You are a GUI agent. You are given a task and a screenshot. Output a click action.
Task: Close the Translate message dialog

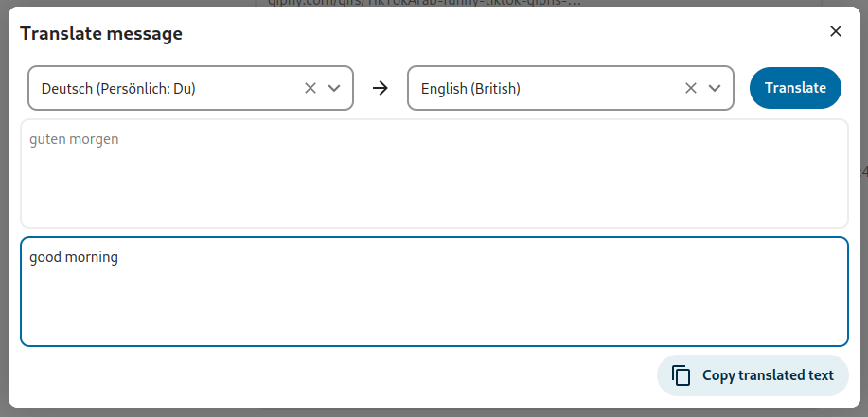tap(835, 31)
